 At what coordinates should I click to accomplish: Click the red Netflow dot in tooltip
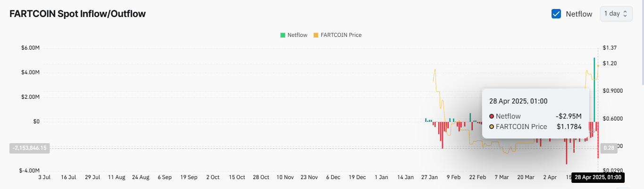tap(492, 116)
